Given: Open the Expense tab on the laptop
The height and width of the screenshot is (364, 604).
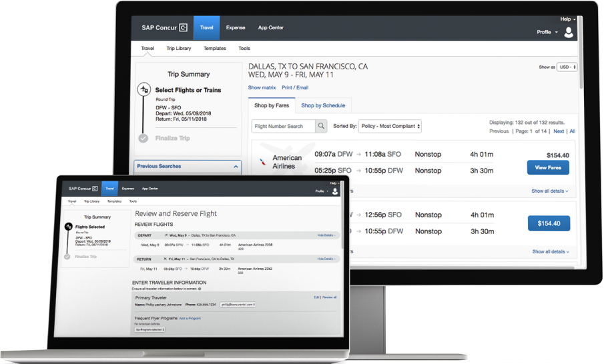Looking at the screenshot, I should tap(128, 189).
